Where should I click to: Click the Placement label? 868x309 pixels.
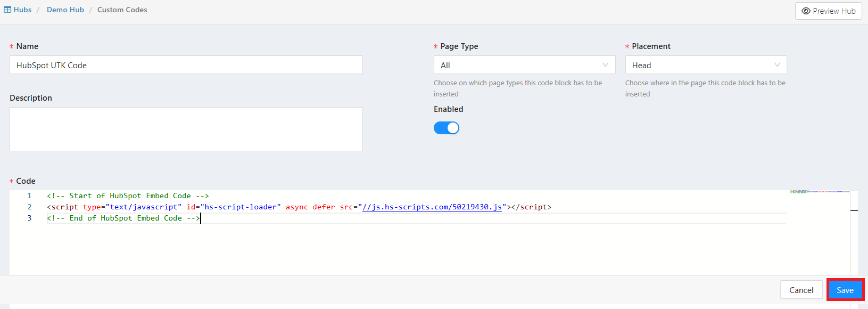(651, 46)
